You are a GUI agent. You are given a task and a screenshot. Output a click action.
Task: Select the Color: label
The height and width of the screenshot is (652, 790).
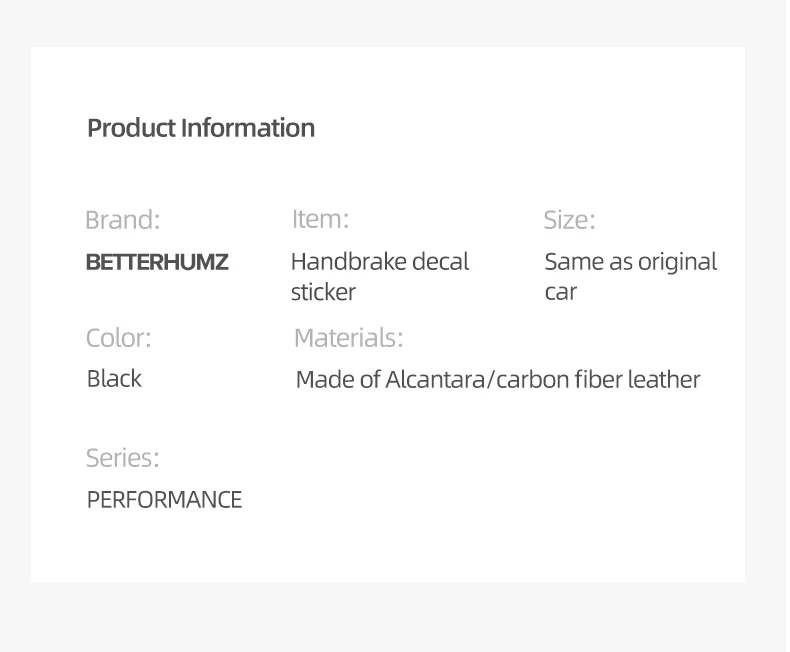click(x=119, y=338)
